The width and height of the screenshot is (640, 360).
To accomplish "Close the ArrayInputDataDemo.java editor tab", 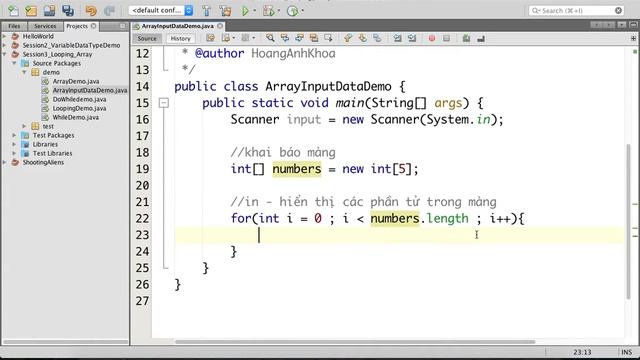I will pyautogui.click(x=220, y=26).
